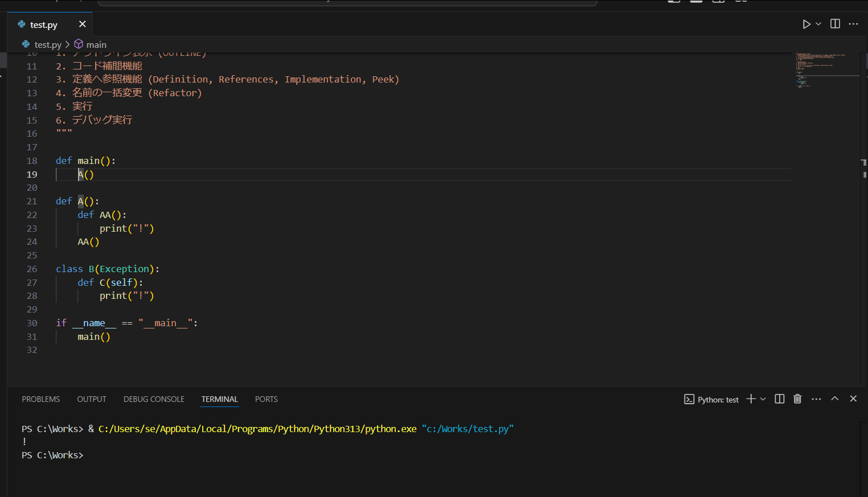This screenshot has height=497, width=868.
Task: Click the minimap code overview
Action: pyautogui.click(x=827, y=70)
